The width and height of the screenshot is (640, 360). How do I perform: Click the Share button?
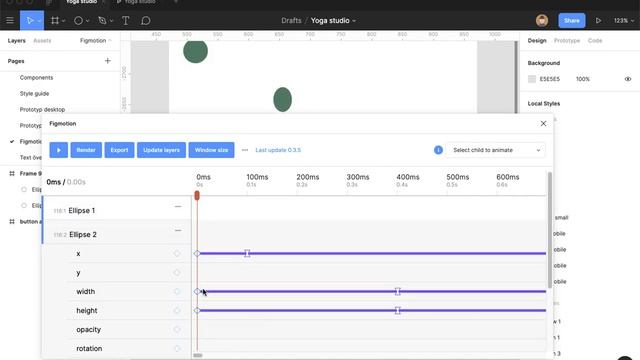pos(571,20)
